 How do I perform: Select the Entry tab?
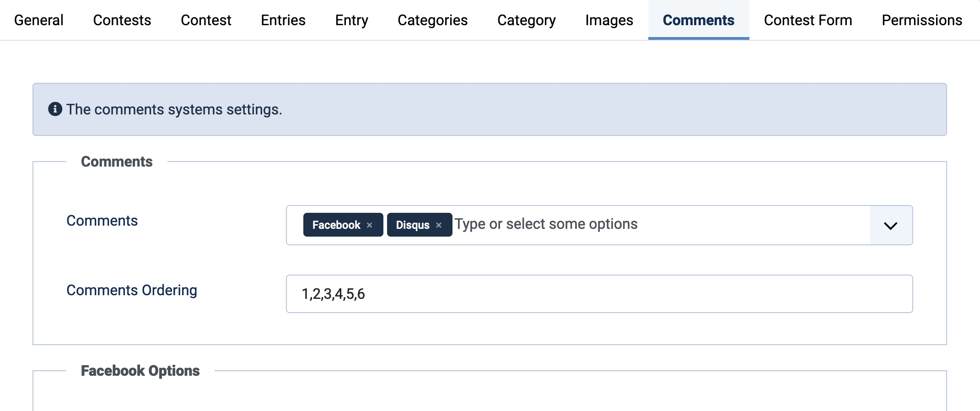[351, 20]
